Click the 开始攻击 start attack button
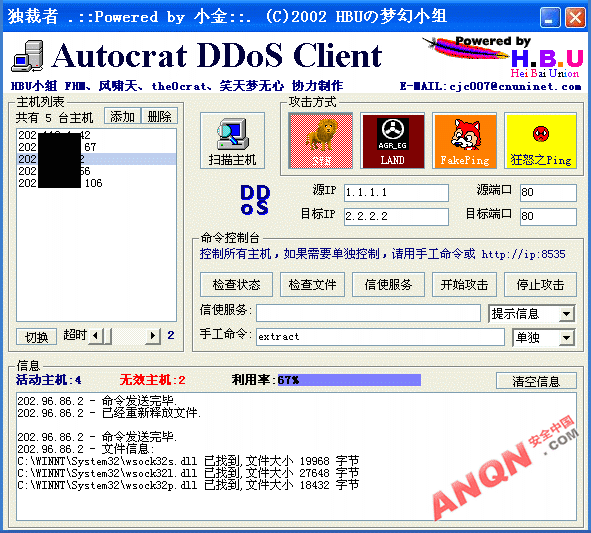Image resolution: width=591 pixels, height=533 pixels. 464,285
